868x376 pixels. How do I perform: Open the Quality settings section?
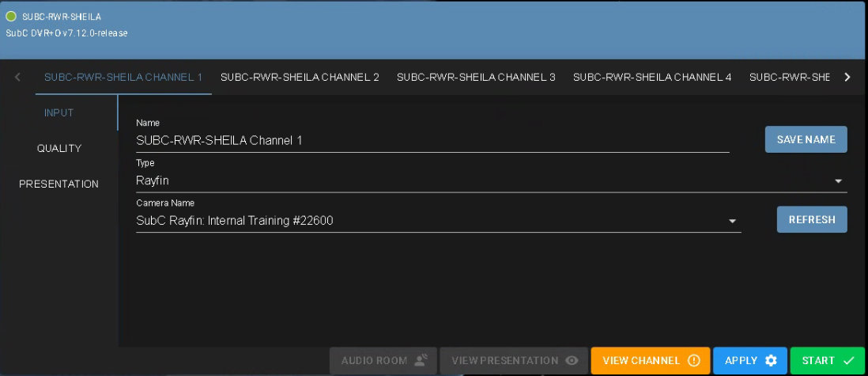(59, 148)
